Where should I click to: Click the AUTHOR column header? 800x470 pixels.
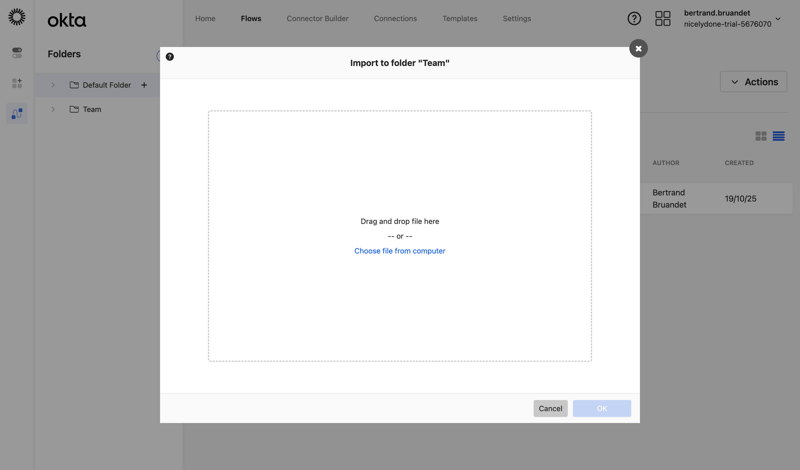tap(666, 163)
